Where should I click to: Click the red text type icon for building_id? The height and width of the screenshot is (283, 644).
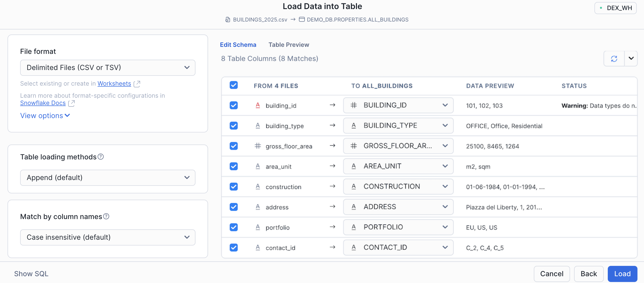click(x=258, y=105)
